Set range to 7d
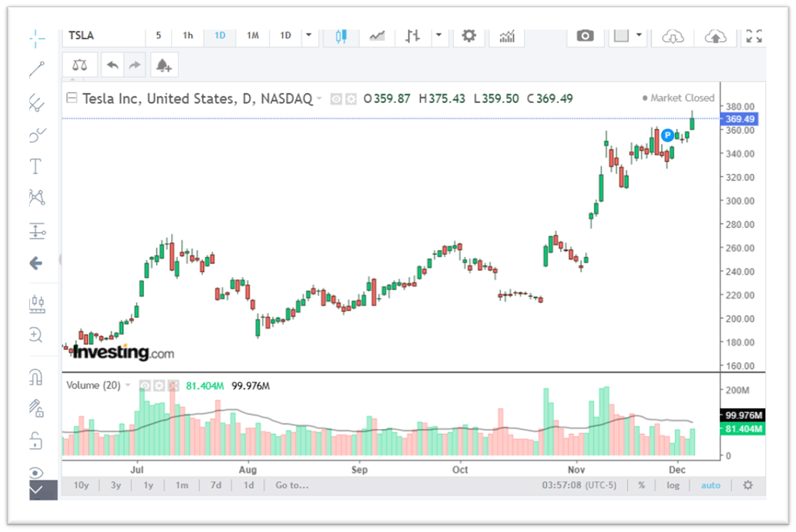 point(215,485)
